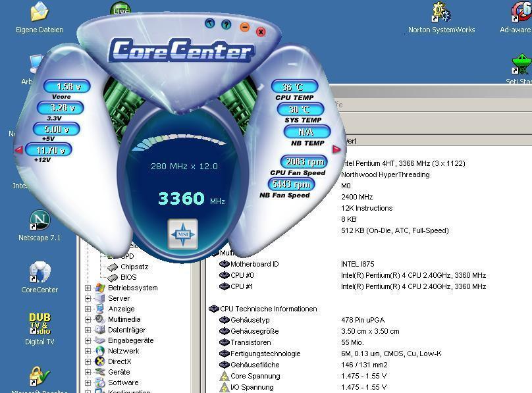Screen dimensions: 532x393
Task: Close CoreCenter with the red X button
Action: 261,32
